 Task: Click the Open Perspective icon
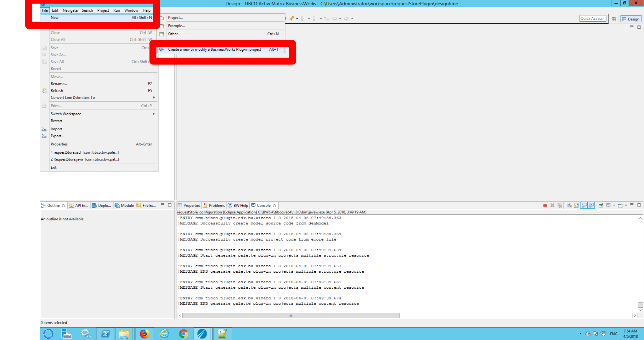point(614,19)
